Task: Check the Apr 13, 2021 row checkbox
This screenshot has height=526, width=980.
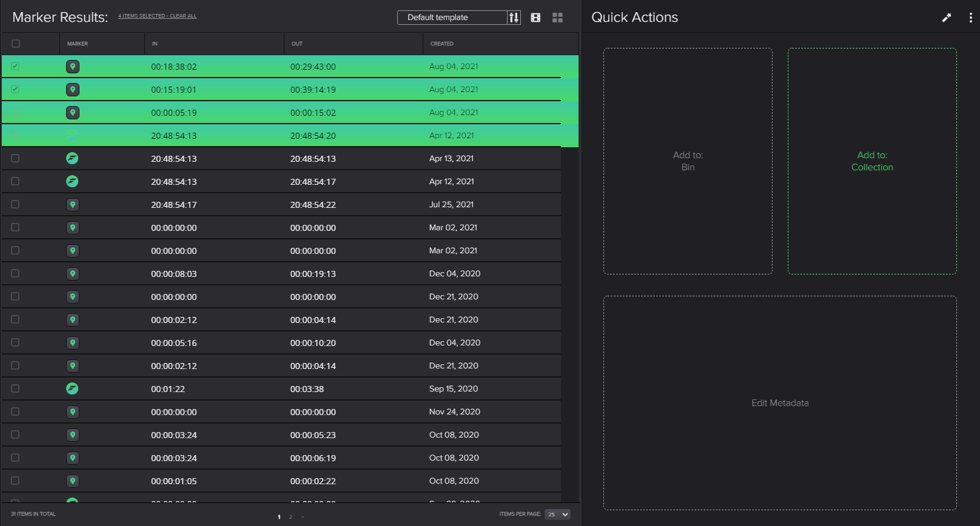Action: [x=16, y=159]
